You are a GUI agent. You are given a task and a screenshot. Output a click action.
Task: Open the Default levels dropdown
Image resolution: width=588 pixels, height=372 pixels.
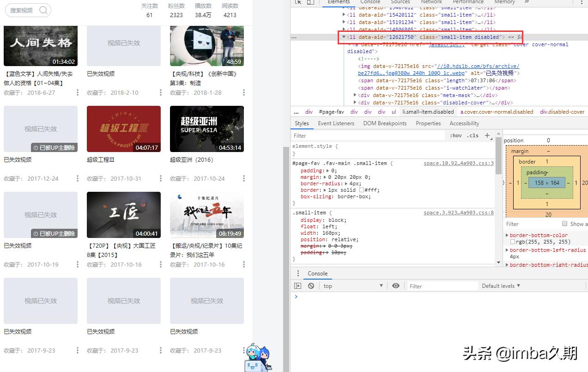pos(501,286)
